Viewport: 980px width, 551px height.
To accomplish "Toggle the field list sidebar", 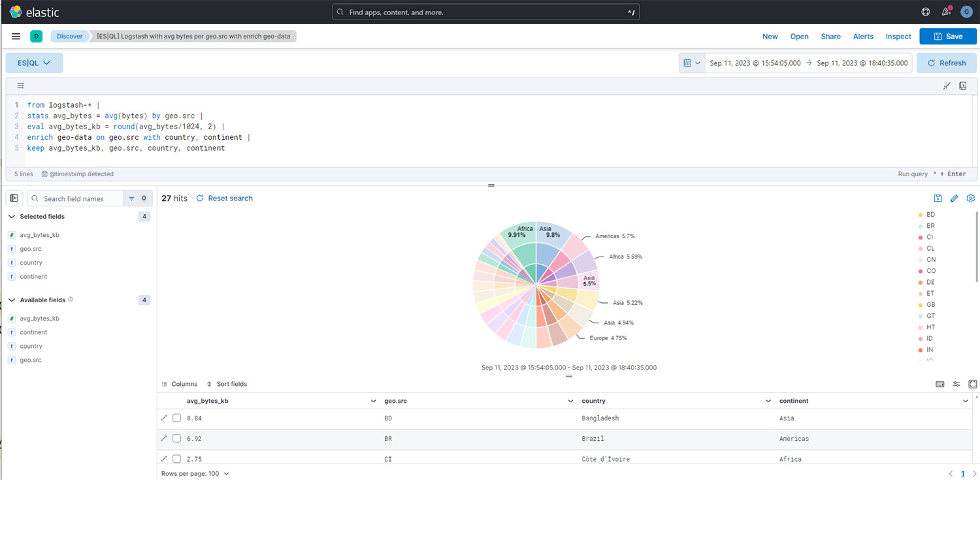I will pos(14,198).
